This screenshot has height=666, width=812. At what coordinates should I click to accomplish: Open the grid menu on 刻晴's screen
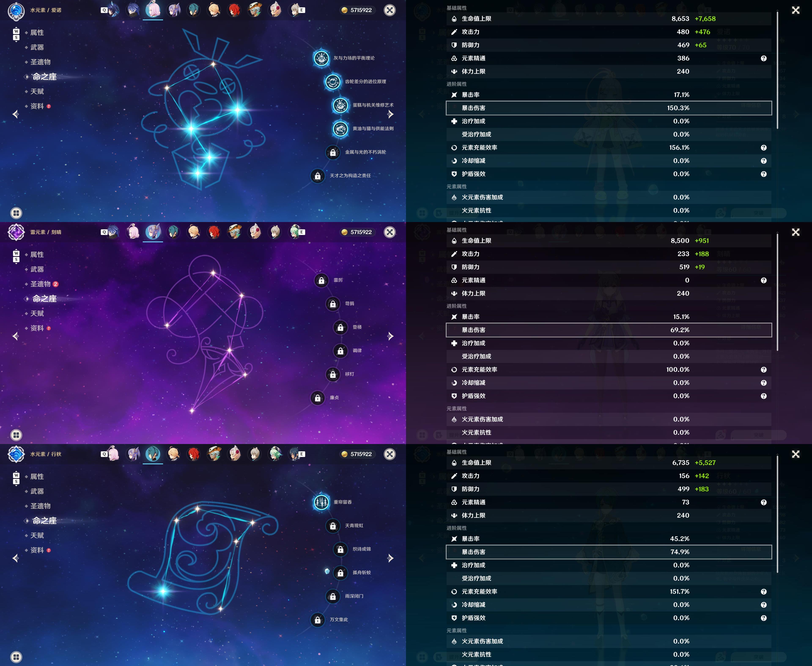tap(16, 435)
